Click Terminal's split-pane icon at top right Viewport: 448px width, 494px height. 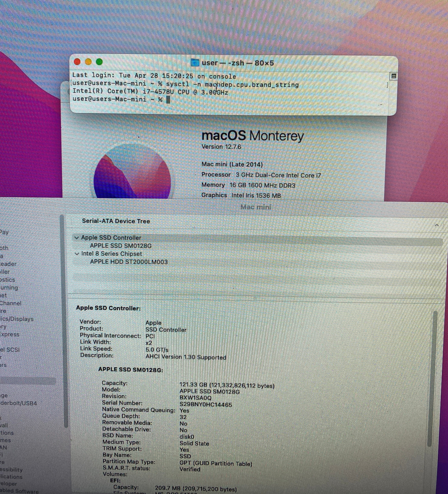pyautogui.click(x=394, y=76)
